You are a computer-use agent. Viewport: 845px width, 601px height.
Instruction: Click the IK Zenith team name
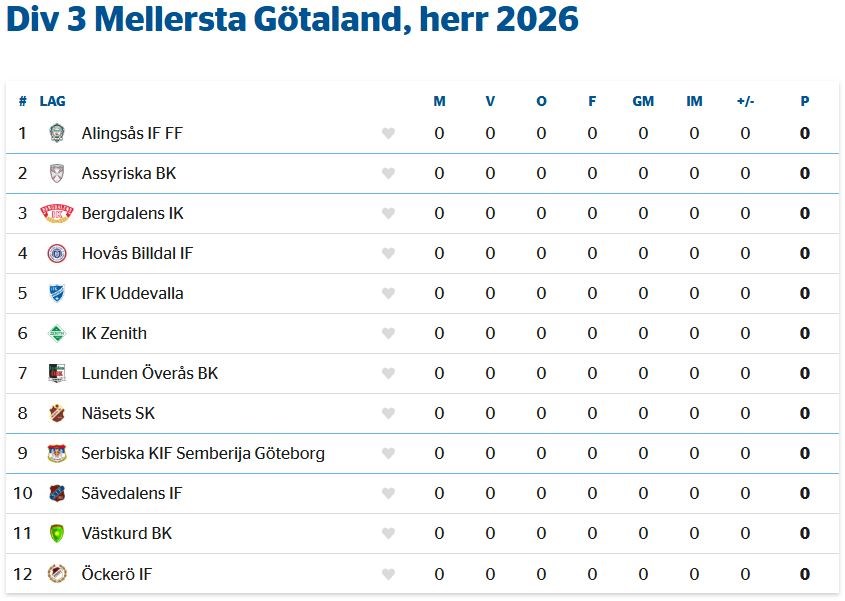[114, 333]
